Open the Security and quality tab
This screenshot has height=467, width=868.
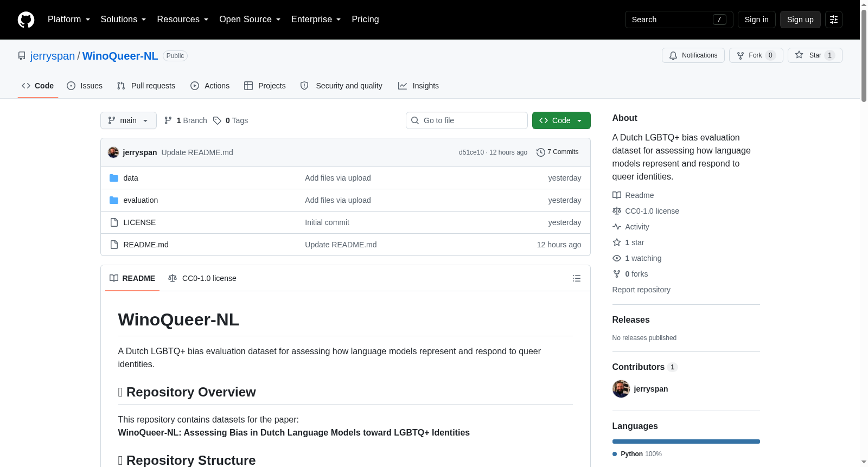(341, 86)
